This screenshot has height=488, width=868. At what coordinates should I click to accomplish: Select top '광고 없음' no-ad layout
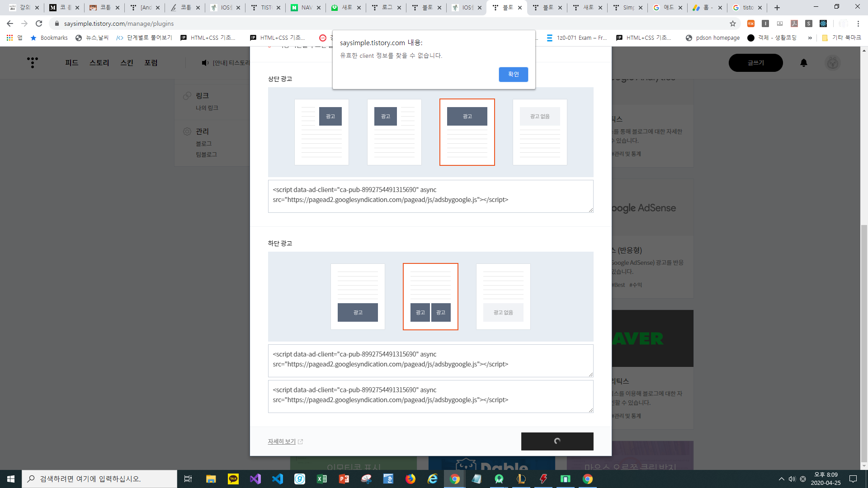(x=540, y=132)
